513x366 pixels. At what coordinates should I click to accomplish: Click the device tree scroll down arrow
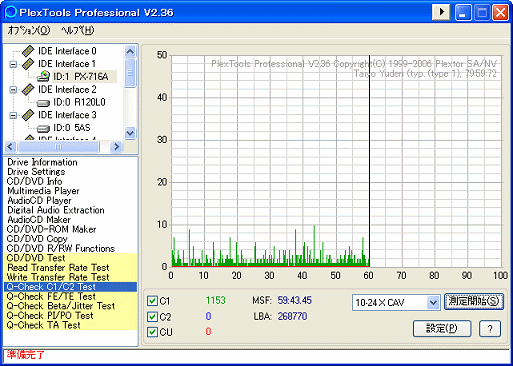pos(130,133)
